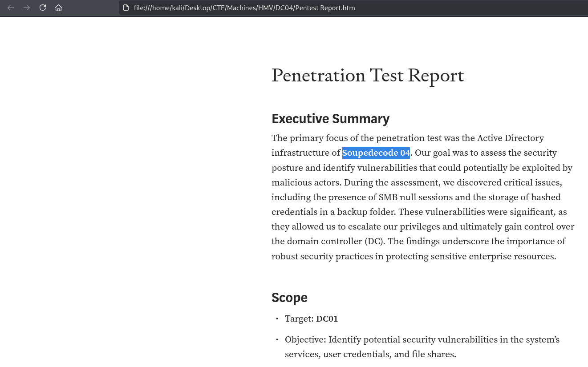
Task: Click the highlighted Soupedecode 04 text
Action: [376, 153]
